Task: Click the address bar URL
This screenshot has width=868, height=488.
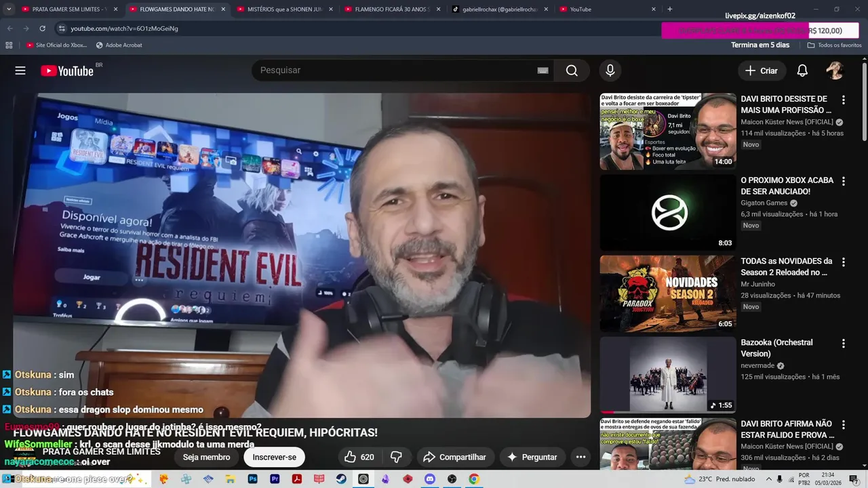Action: point(124,28)
